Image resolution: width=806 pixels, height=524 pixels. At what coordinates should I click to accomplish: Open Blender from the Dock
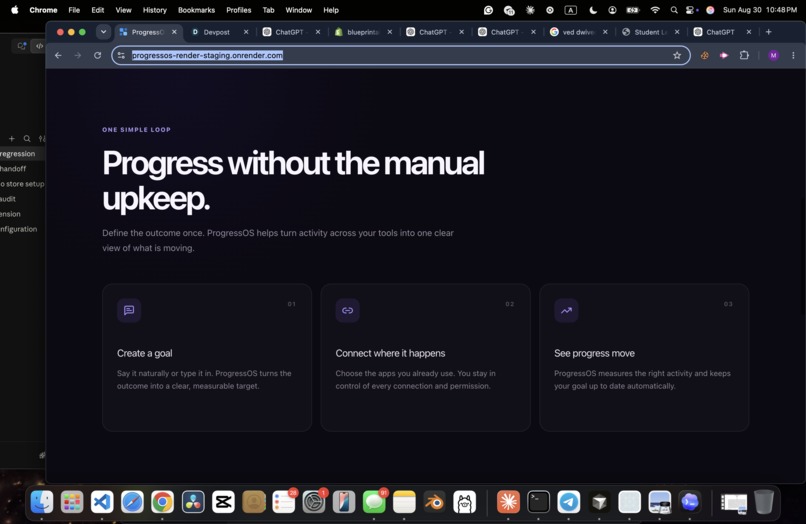pos(434,501)
